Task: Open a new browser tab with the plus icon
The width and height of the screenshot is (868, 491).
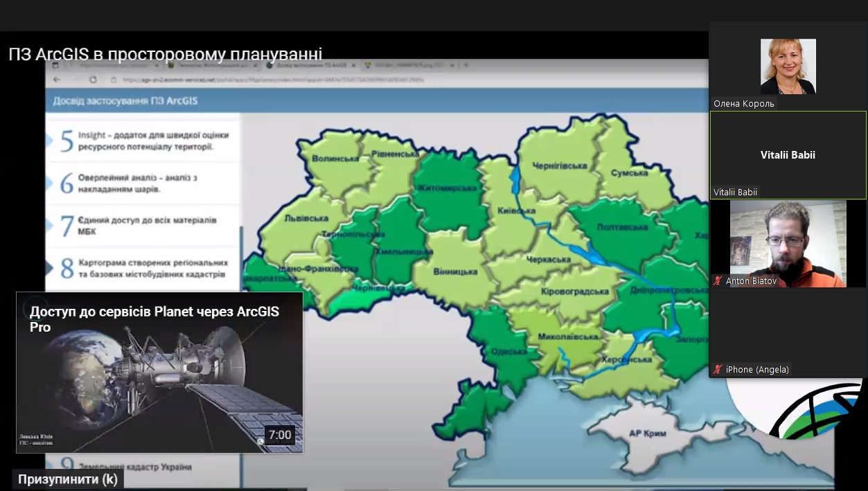Action: pos(466,65)
